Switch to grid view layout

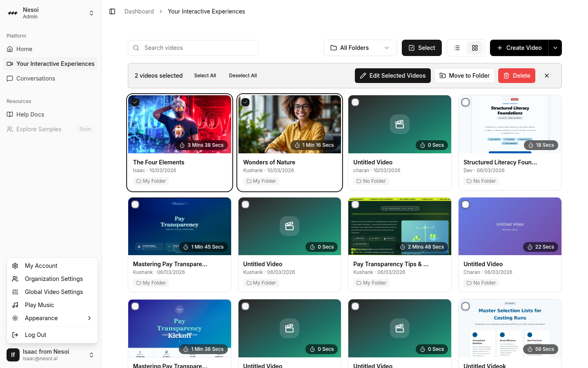474,48
